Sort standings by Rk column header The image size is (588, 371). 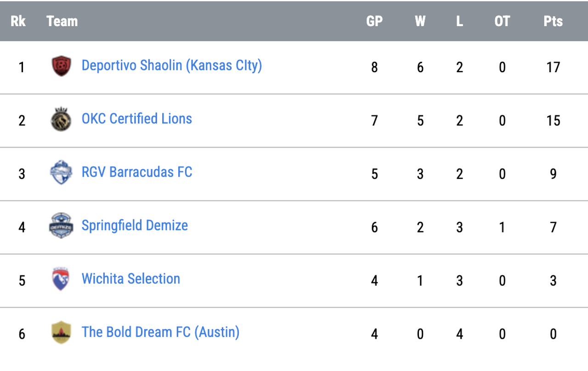point(18,21)
